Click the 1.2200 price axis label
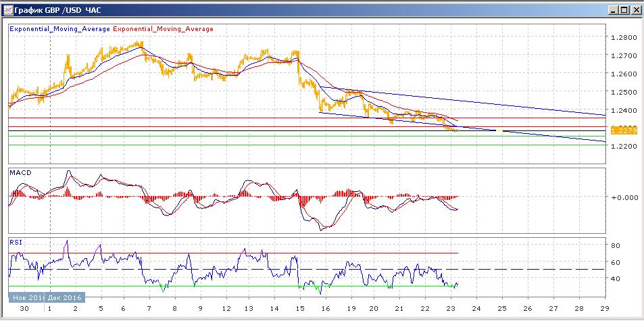The height and width of the screenshot is (321, 644). pos(622,146)
